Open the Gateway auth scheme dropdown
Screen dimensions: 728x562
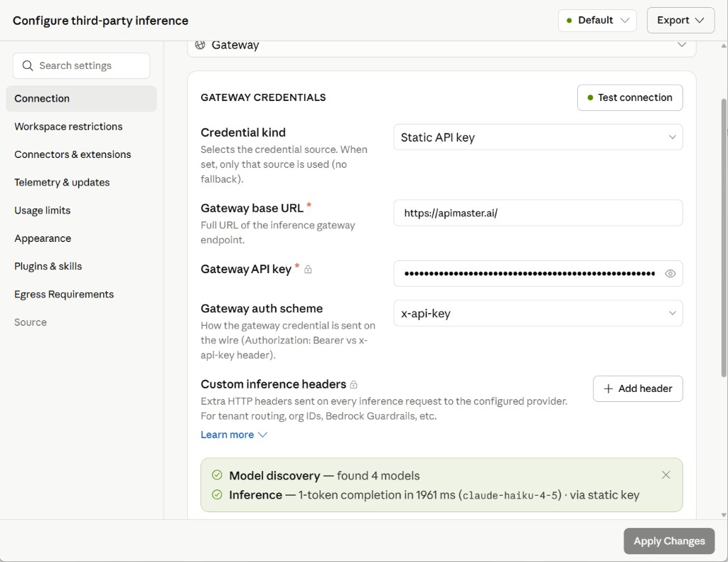pos(538,313)
